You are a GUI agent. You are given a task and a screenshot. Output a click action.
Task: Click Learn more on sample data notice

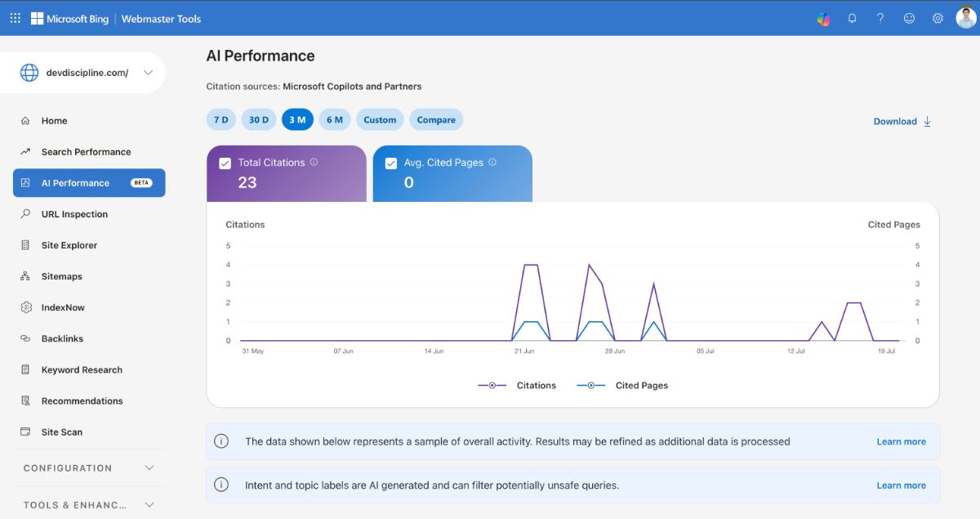[901, 441]
